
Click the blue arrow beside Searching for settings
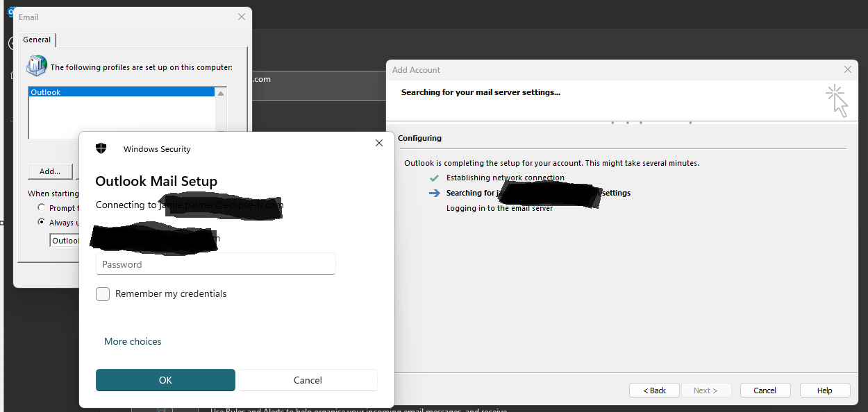(x=435, y=194)
